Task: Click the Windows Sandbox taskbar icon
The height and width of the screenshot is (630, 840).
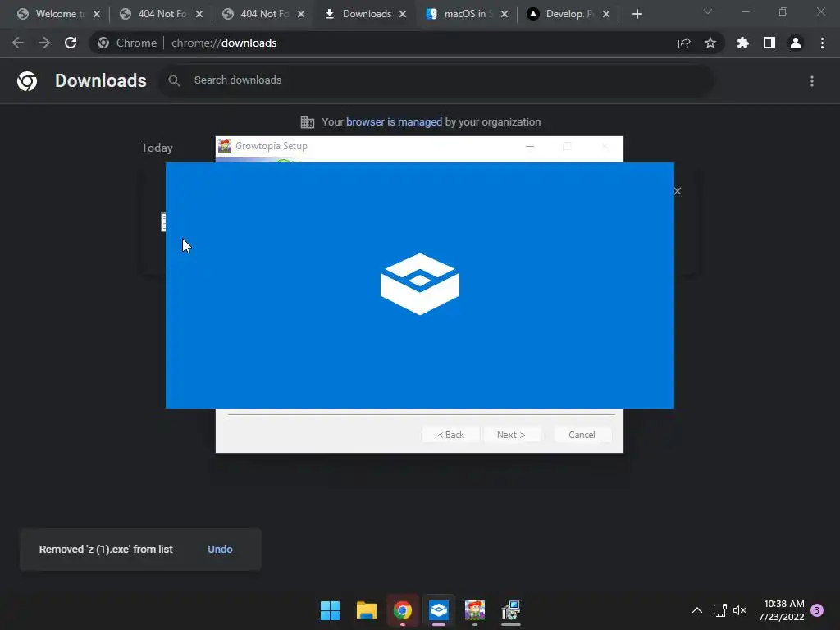Action: coord(439,610)
